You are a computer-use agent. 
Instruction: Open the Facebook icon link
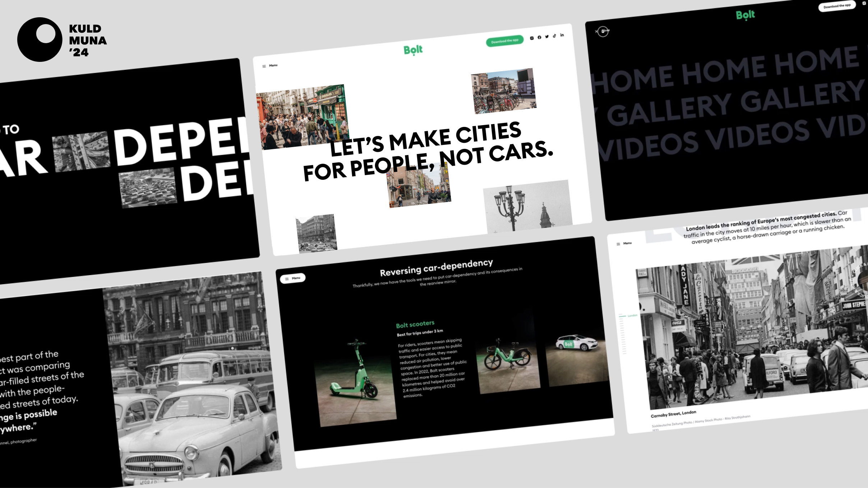pos(539,37)
